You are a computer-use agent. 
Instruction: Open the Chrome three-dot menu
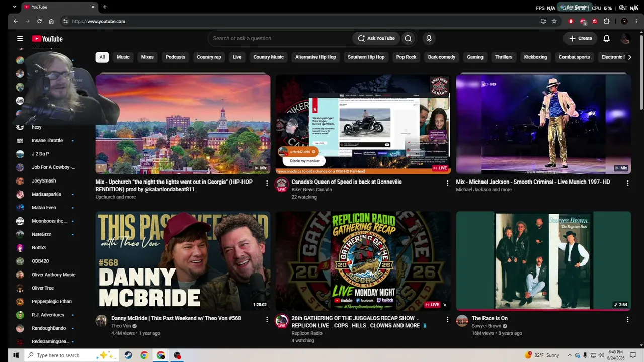pyautogui.click(x=635, y=21)
